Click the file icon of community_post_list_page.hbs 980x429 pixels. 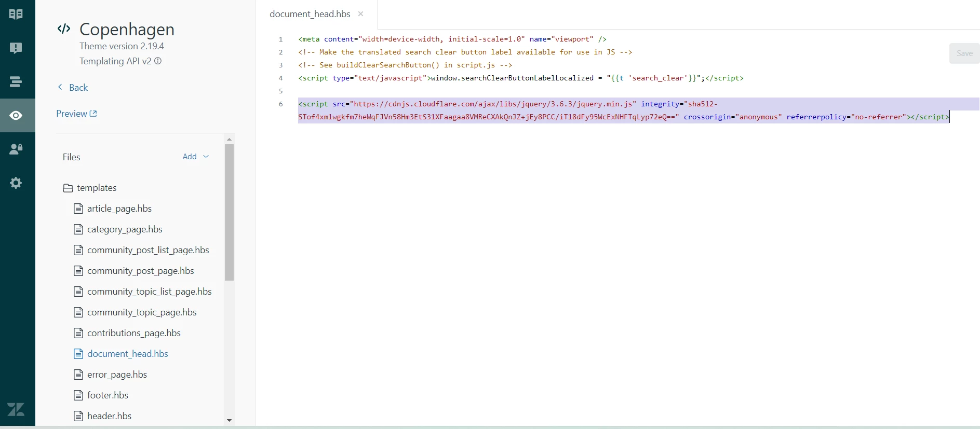[78, 250]
